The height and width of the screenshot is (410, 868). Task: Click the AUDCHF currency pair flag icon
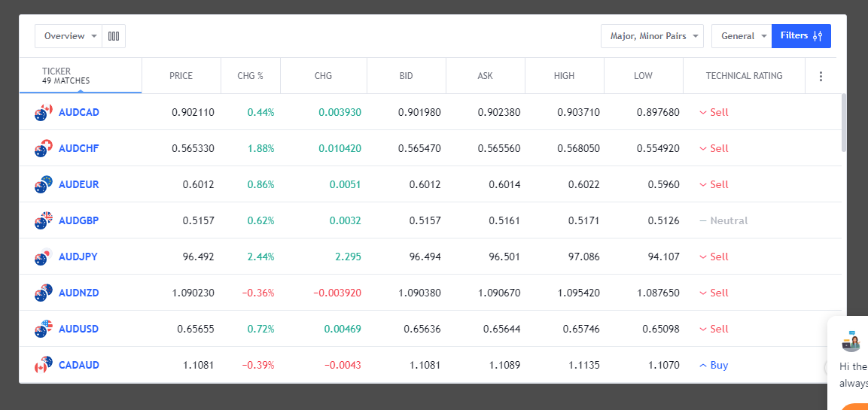[43, 148]
